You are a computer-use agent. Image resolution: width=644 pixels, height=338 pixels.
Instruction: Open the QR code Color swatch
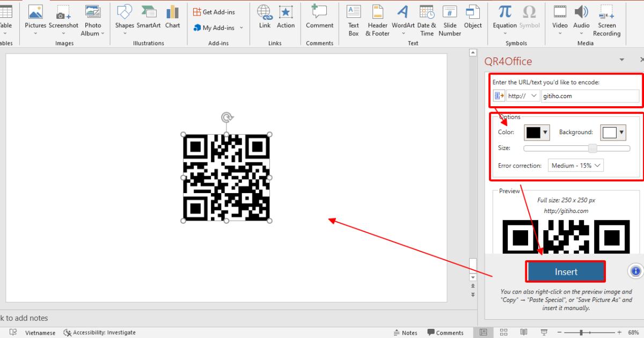[x=537, y=132]
